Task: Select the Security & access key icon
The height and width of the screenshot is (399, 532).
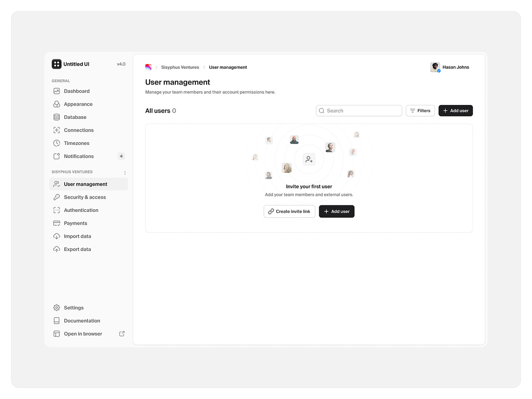Action: click(x=56, y=197)
